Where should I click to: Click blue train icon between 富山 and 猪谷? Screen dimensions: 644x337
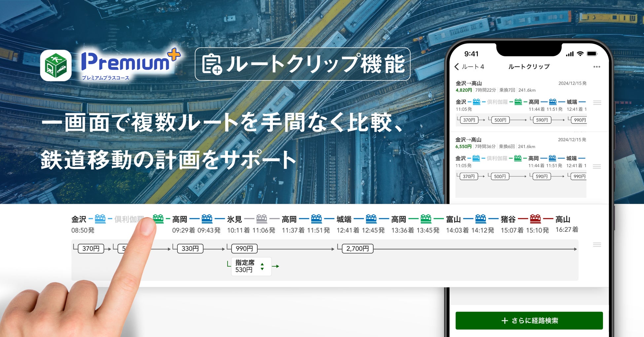[x=481, y=219]
